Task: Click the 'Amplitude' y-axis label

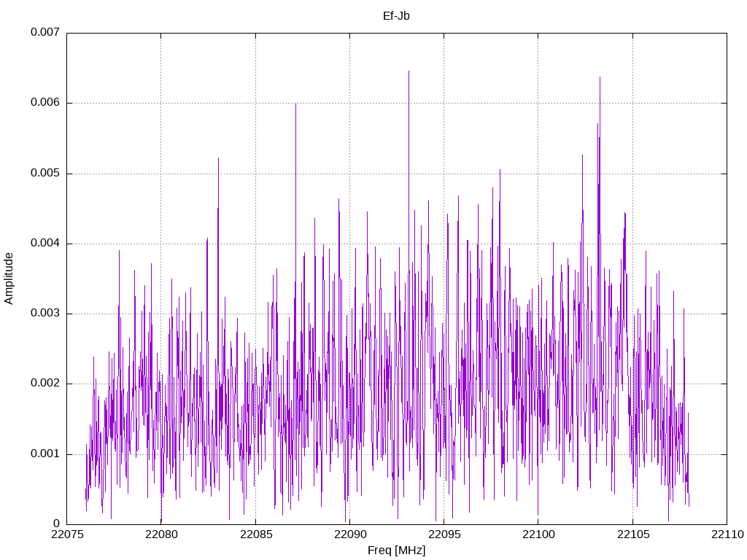Action: [x=9, y=279]
